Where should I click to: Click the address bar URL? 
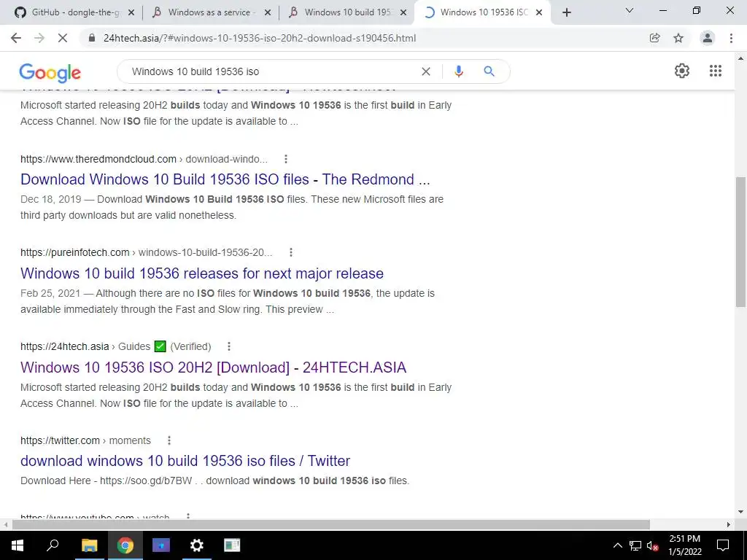(x=260, y=38)
